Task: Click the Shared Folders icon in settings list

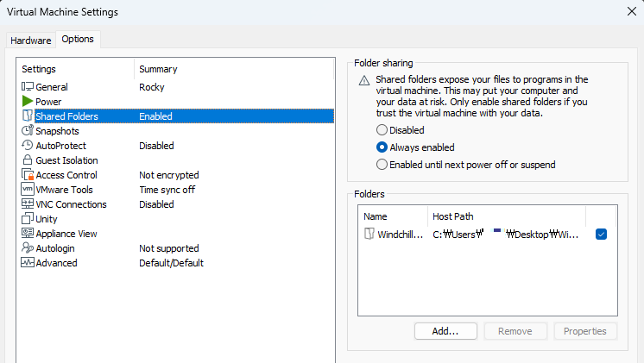Action: [x=28, y=116]
